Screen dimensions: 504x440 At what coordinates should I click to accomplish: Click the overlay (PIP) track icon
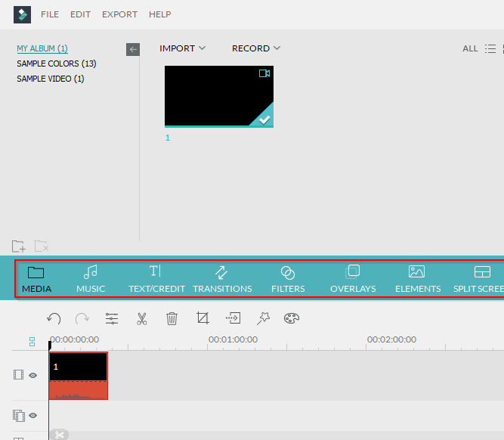[x=19, y=416]
